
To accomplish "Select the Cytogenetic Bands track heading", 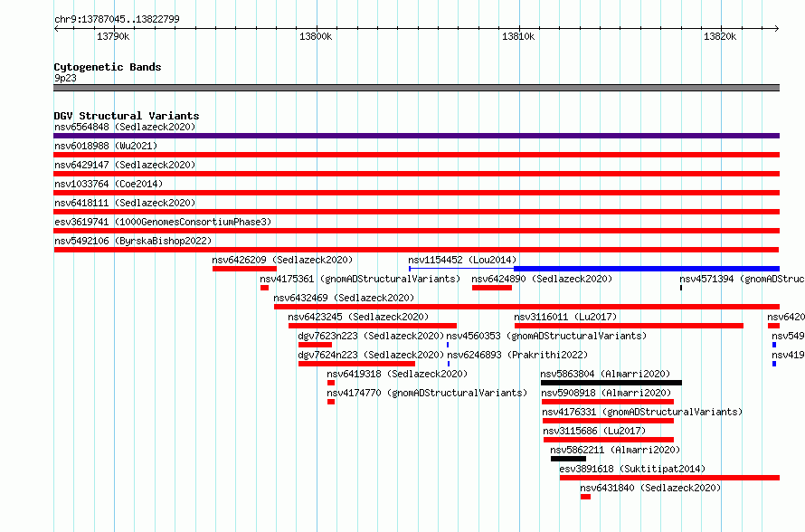I will pos(108,67).
